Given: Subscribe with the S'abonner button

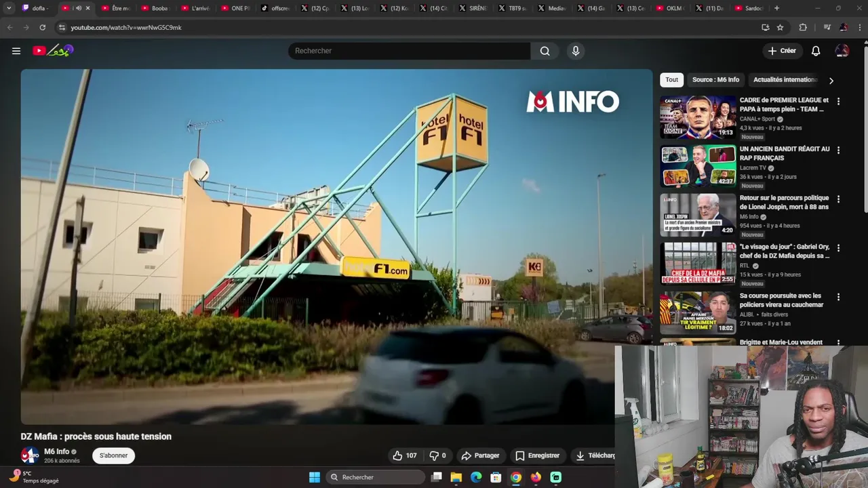Looking at the screenshot, I should pos(113,455).
